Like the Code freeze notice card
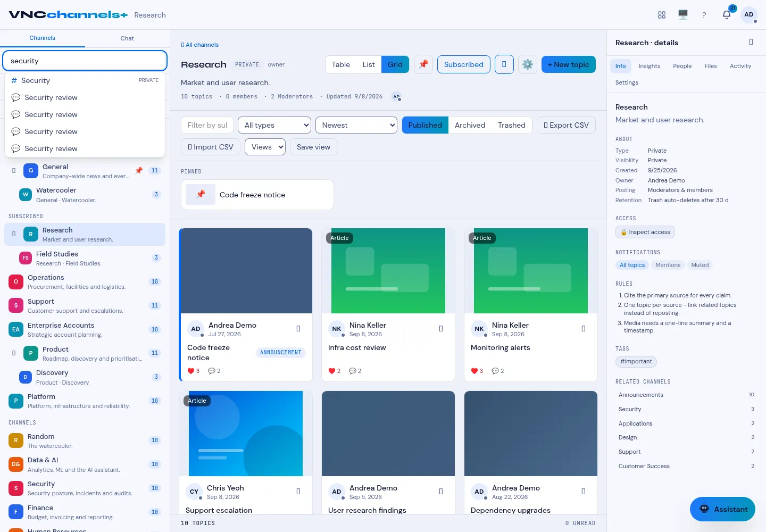 point(193,371)
